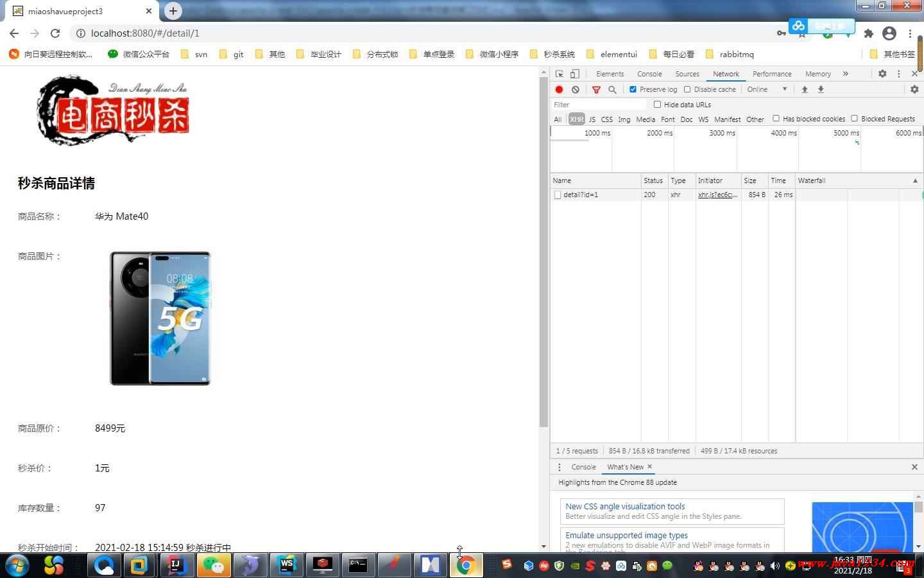Open command prompt from taskbar

click(358, 565)
